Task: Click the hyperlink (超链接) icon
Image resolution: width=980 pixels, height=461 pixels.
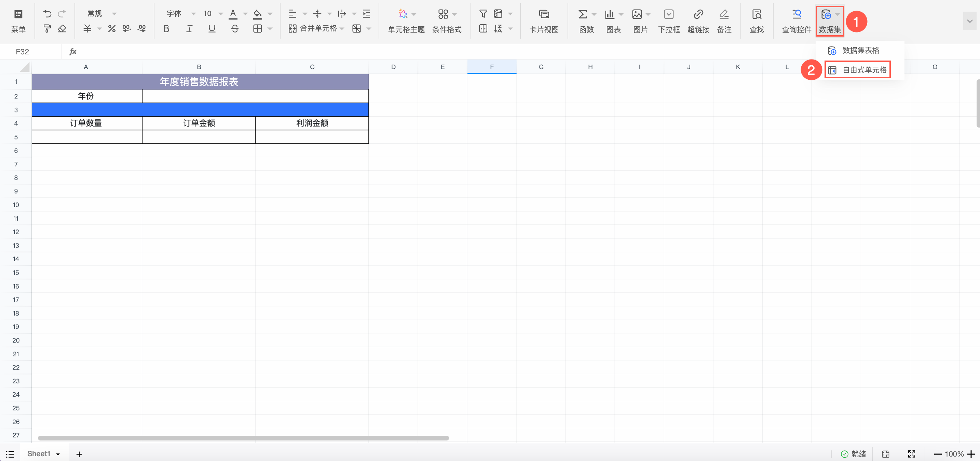Action: click(x=698, y=14)
